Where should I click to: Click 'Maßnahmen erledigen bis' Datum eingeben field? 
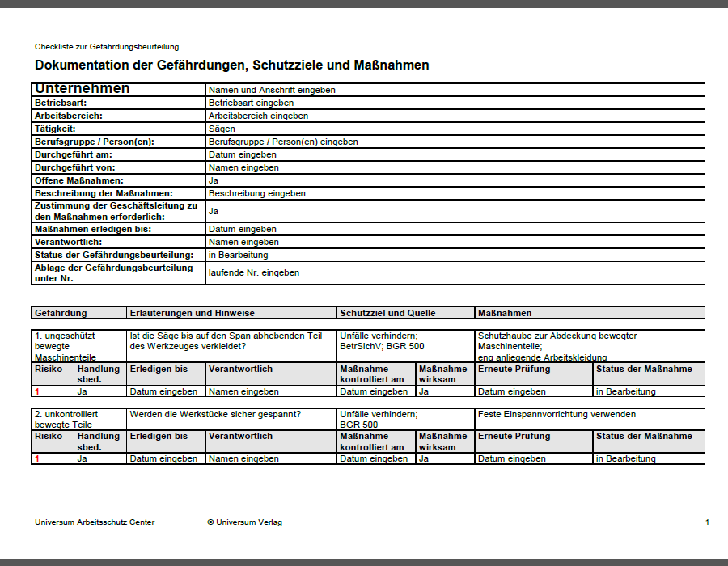(x=455, y=229)
